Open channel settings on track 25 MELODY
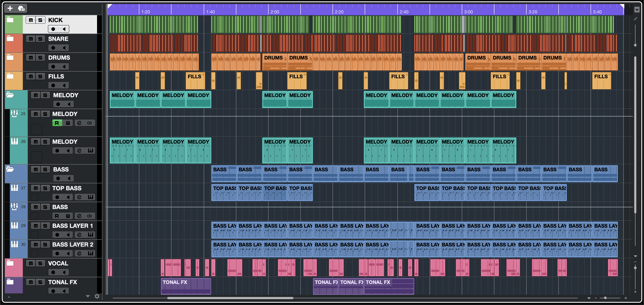 79,123
